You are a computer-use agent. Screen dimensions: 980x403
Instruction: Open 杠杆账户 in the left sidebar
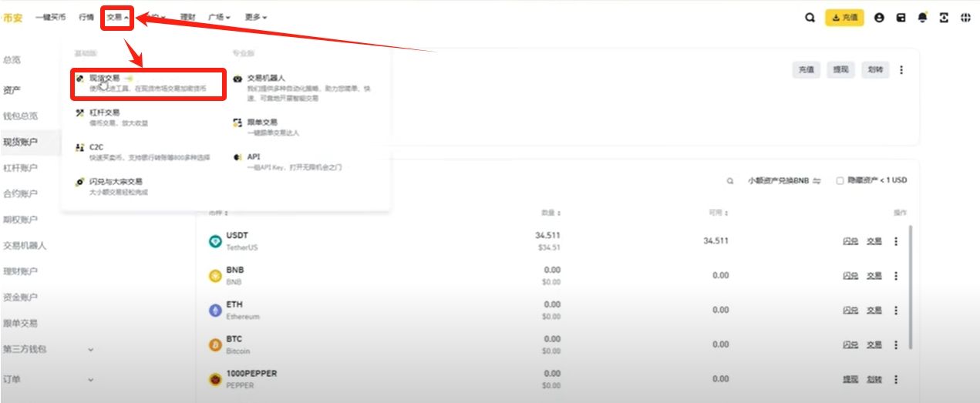20,168
